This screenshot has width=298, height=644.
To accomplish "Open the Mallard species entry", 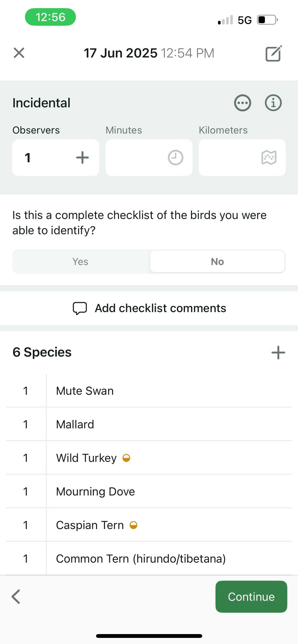I will pyautogui.click(x=75, y=425).
